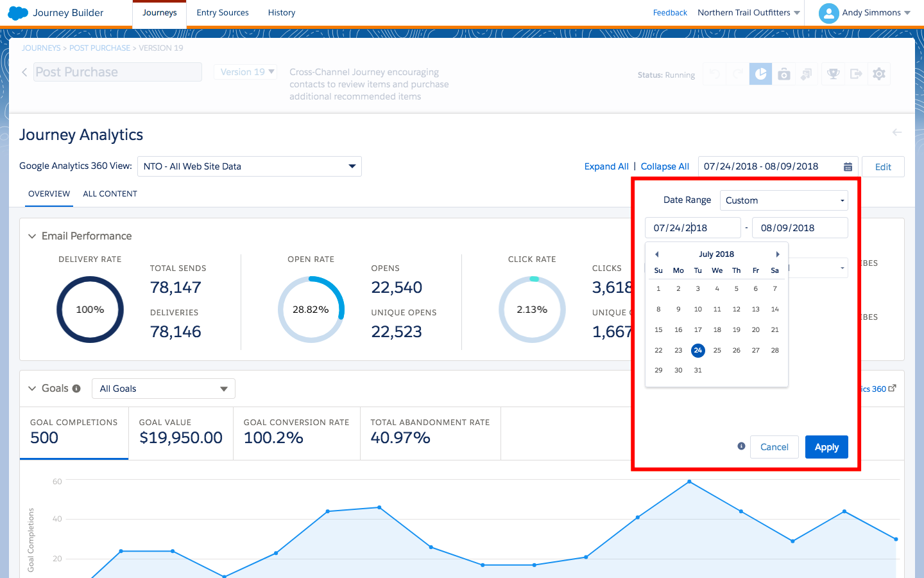Click the calendar icon in date range field
The width and height of the screenshot is (924, 578).
[x=848, y=167]
